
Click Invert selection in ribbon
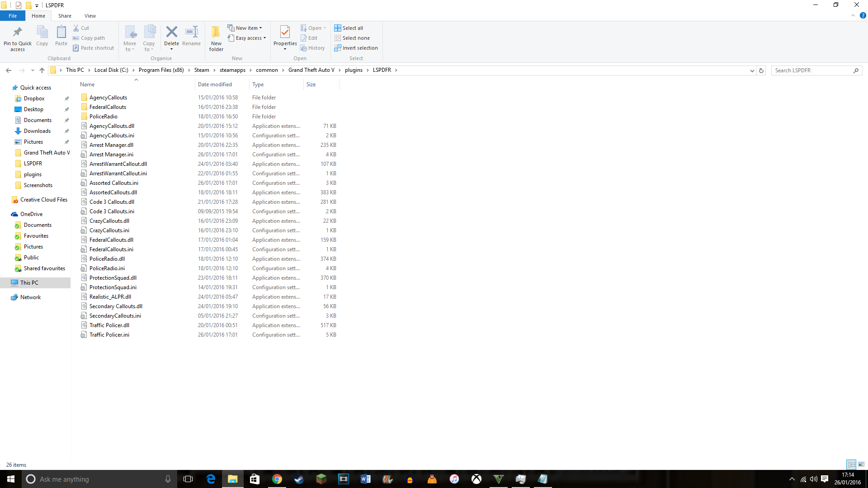pyautogui.click(x=356, y=48)
